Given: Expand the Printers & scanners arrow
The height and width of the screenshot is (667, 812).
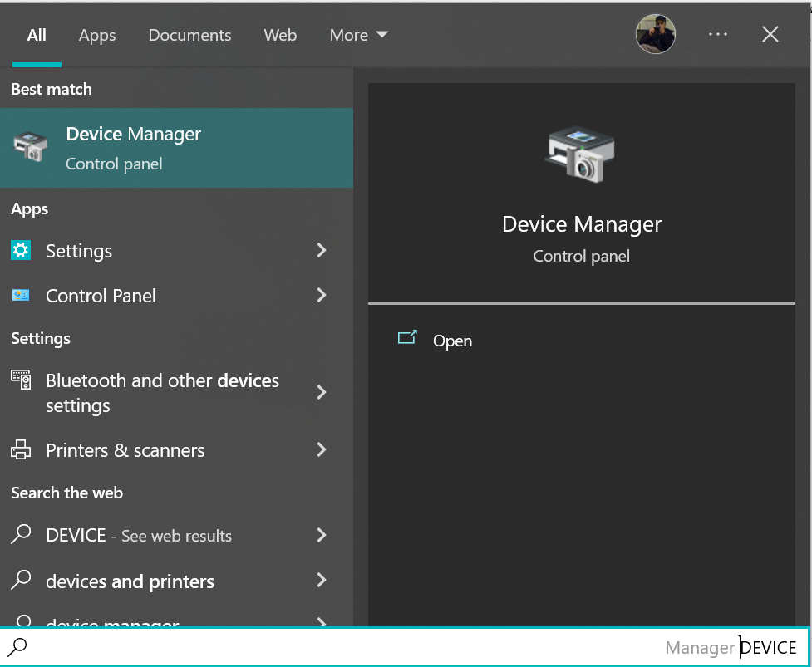Looking at the screenshot, I should [322, 449].
